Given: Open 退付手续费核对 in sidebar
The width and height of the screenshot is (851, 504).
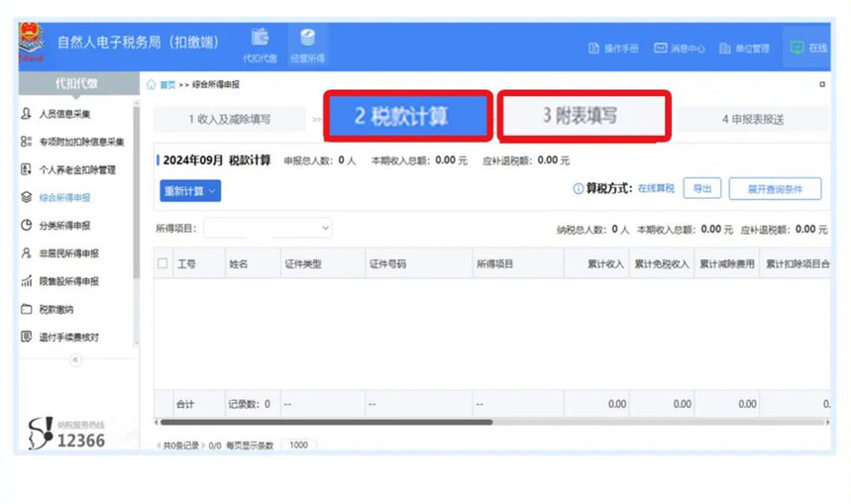Looking at the screenshot, I should [x=69, y=337].
